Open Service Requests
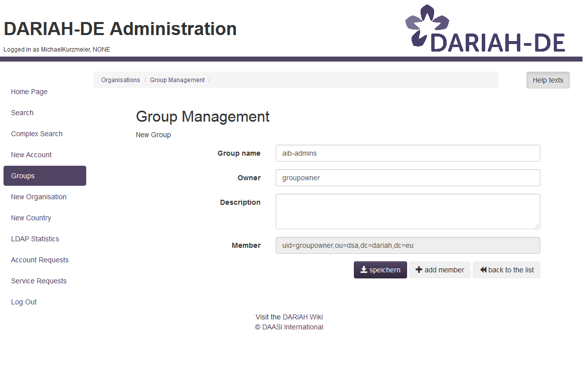The width and height of the screenshot is (588, 374). [x=39, y=281]
